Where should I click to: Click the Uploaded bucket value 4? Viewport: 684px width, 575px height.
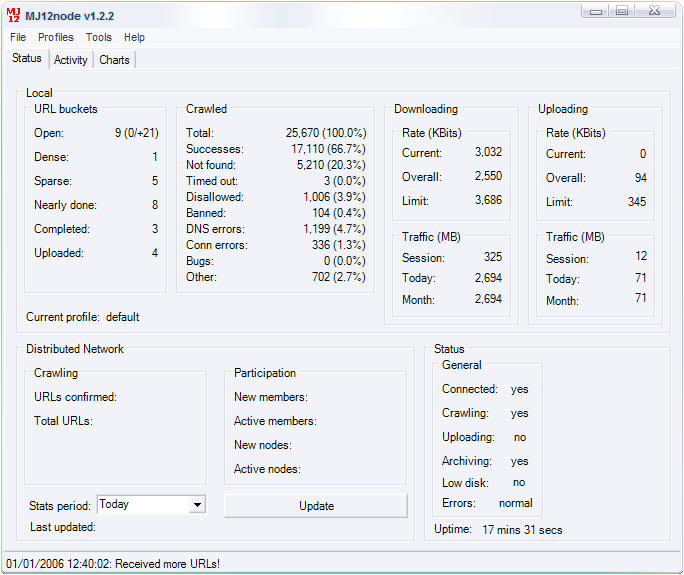(155, 253)
